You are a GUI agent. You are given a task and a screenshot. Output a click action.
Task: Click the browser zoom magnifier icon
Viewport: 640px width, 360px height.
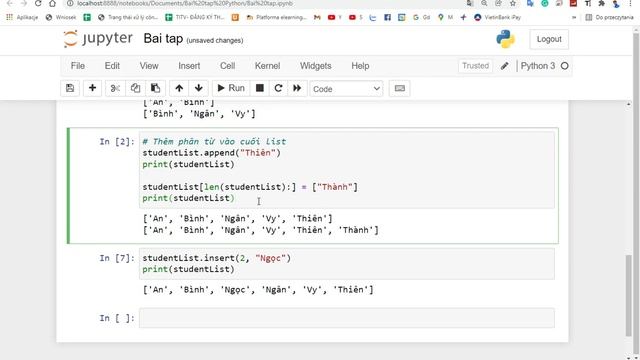click(484, 3)
